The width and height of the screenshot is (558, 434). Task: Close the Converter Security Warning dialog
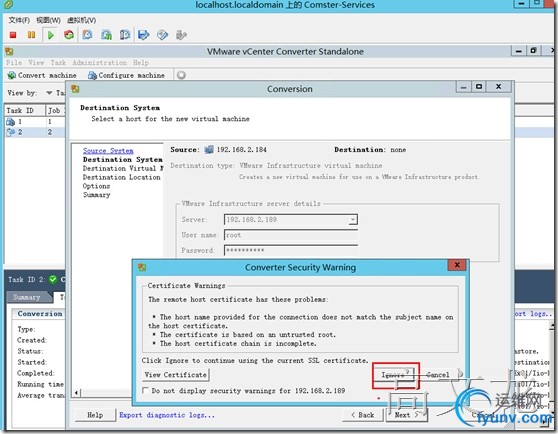coord(457,265)
